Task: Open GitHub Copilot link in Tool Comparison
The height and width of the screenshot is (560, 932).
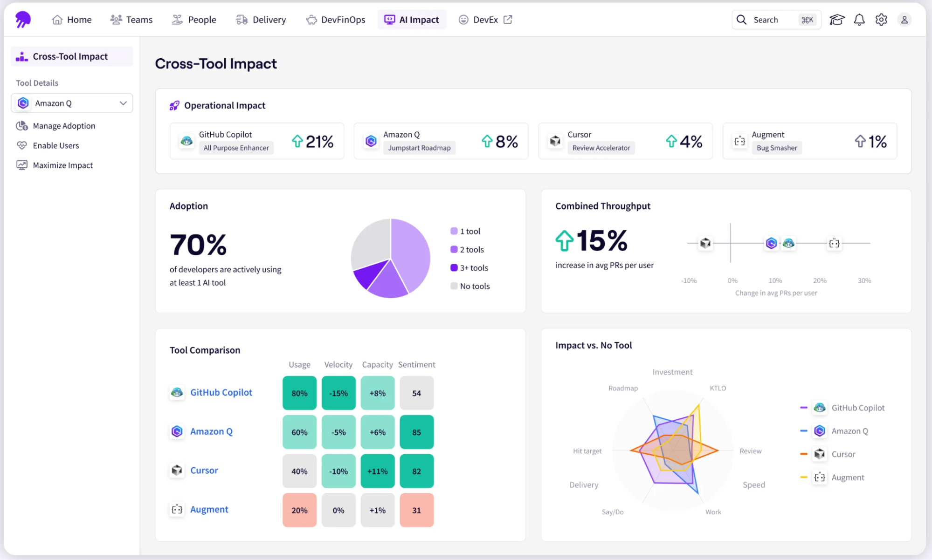Action: pyautogui.click(x=221, y=392)
